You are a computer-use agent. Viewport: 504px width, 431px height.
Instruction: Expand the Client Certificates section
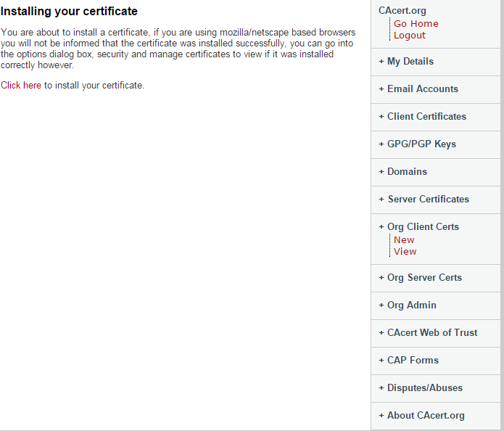click(x=422, y=117)
